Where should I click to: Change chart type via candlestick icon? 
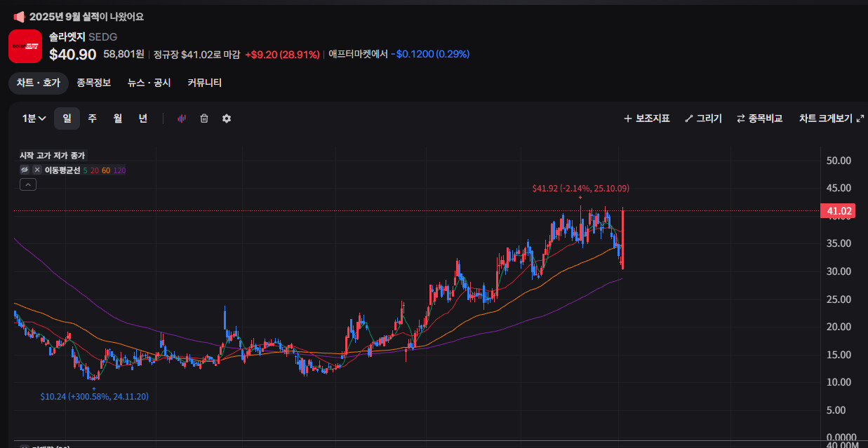(182, 118)
